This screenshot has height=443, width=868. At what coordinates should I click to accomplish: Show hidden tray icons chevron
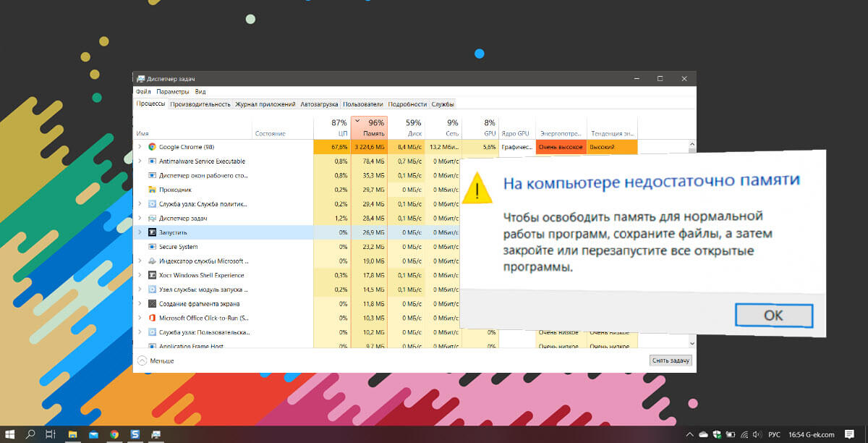click(x=689, y=434)
